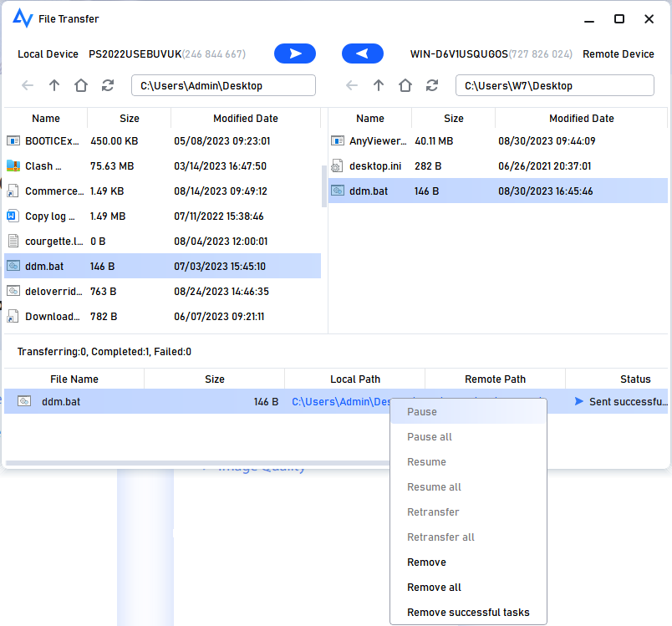Click the '08/30/2023 16:45:46' date cell

point(545,191)
